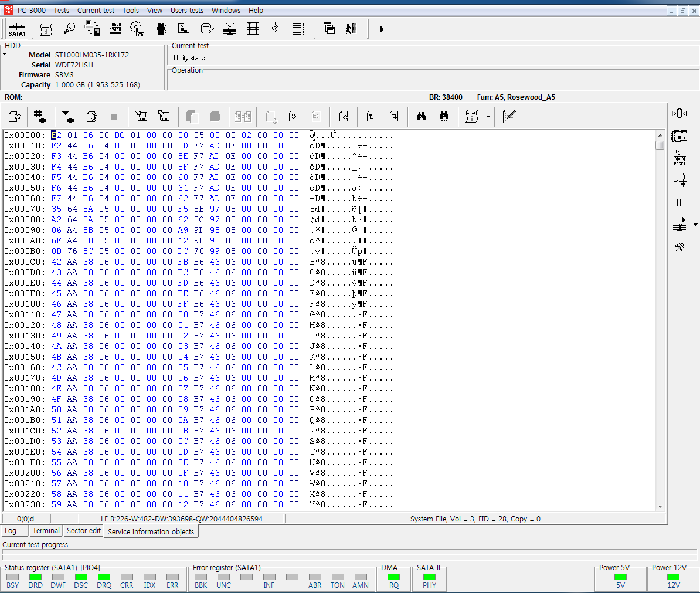Click the walking man exit icon
Image resolution: width=700 pixels, height=593 pixels.
coord(351,29)
